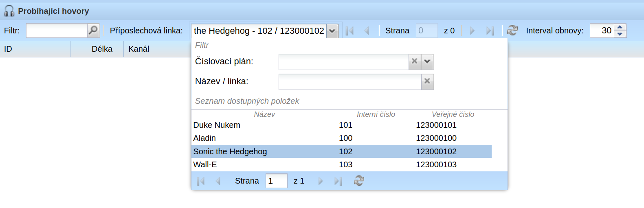Go to next page in top toolbar
The image size is (644, 208).
(472, 31)
